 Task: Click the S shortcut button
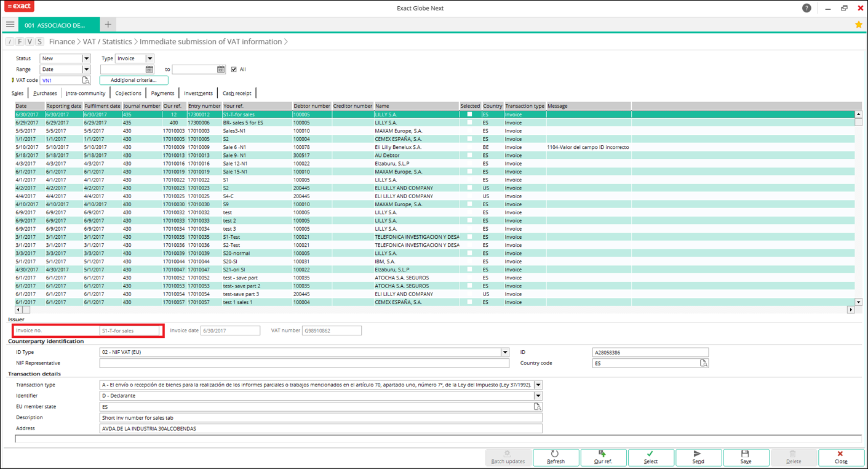(x=39, y=42)
